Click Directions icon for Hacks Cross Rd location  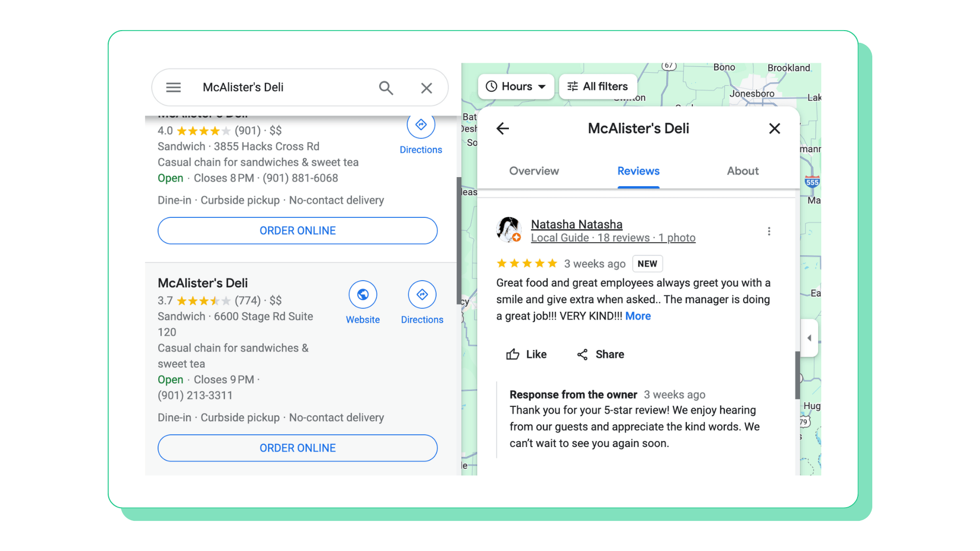click(421, 126)
